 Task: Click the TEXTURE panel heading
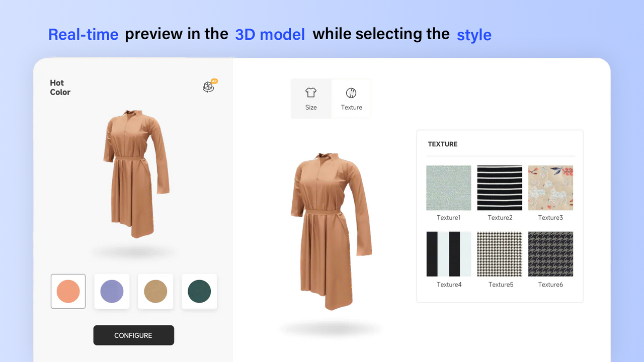(x=443, y=144)
